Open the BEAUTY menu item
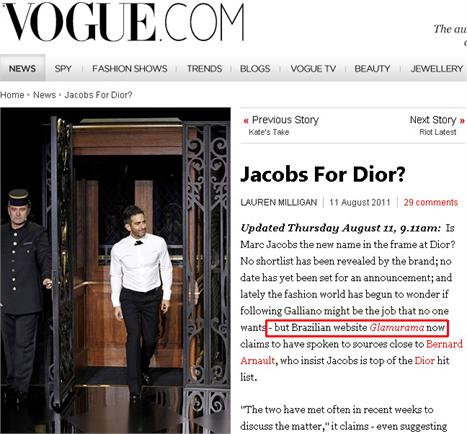 [372, 69]
